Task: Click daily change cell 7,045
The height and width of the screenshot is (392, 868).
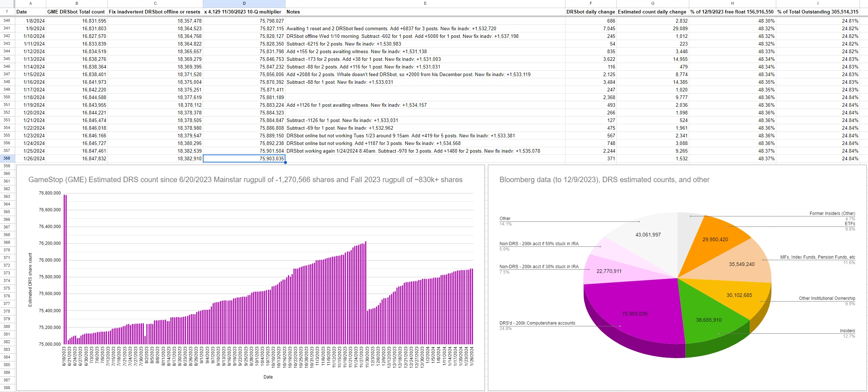Action: tap(591, 28)
